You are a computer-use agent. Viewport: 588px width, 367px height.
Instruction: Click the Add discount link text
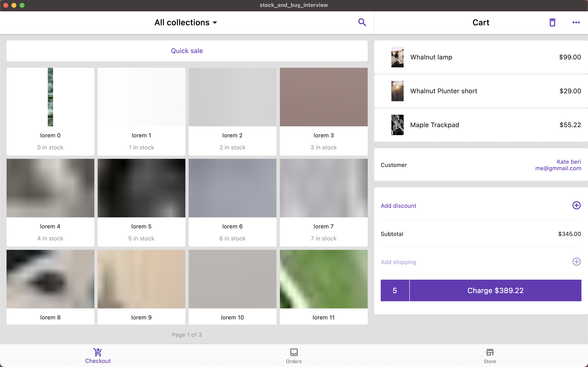[x=398, y=206]
